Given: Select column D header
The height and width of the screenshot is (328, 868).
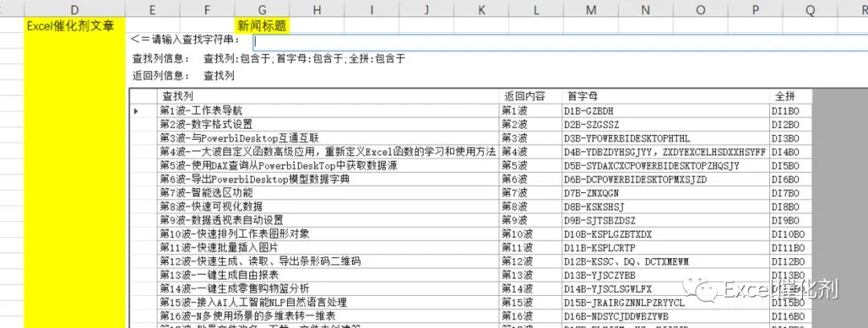Looking at the screenshot, I should click(x=75, y=8).
